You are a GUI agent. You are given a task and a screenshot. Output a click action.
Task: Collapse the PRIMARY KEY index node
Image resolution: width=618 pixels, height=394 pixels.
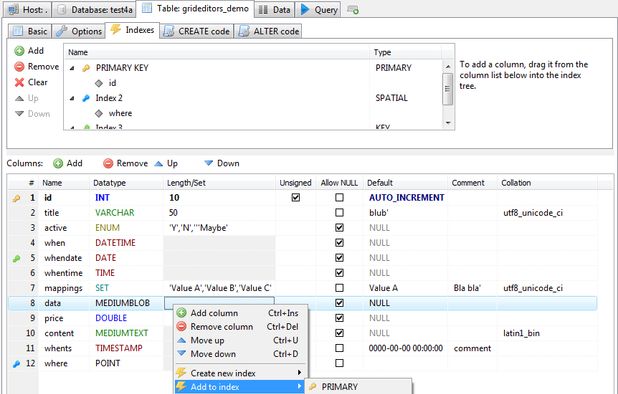pos(72,68)
